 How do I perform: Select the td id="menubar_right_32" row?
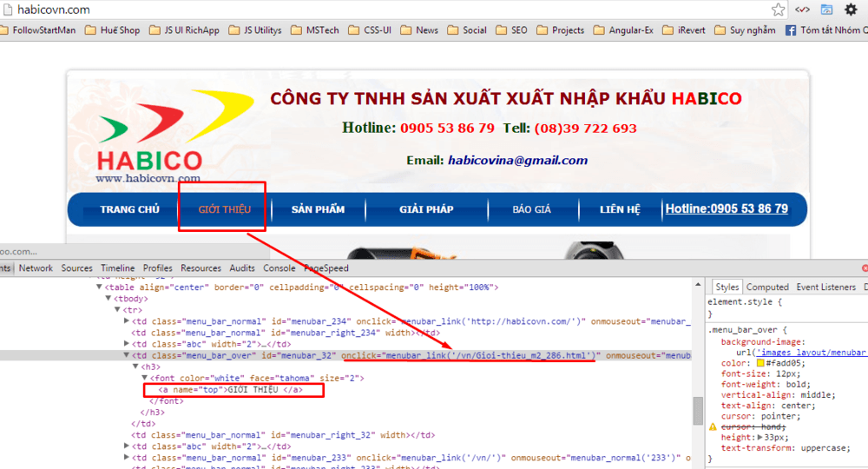(x=283, y=435)
